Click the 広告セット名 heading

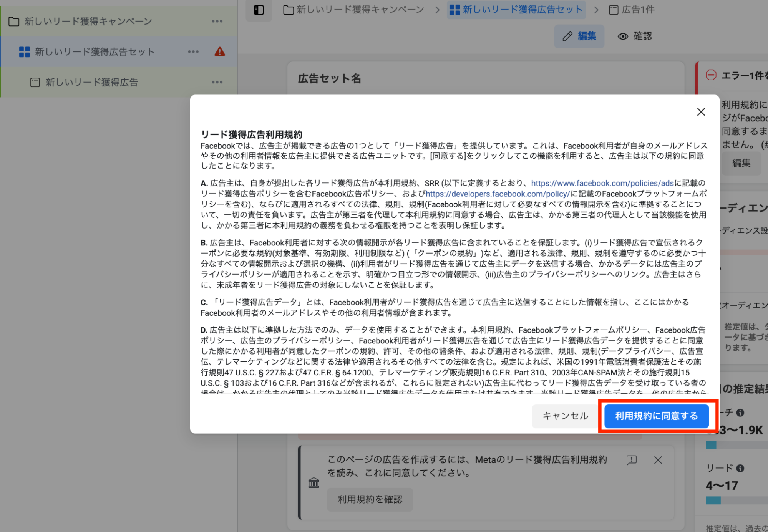[330, 78]
